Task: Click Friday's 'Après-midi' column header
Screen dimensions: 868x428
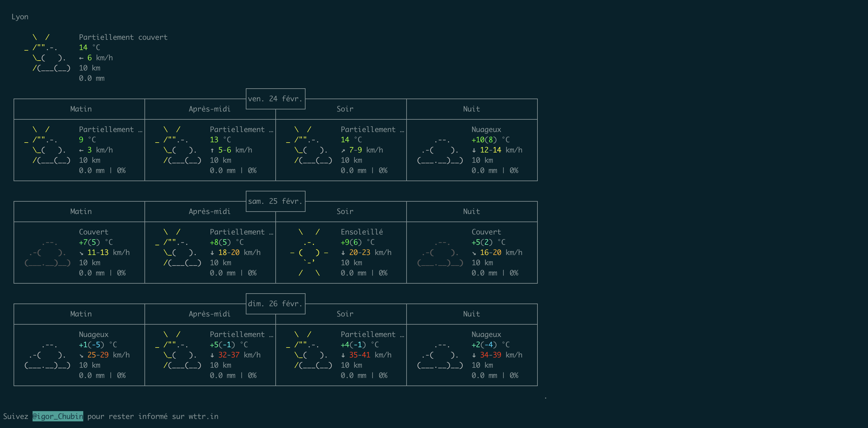Action: (209, 109)
